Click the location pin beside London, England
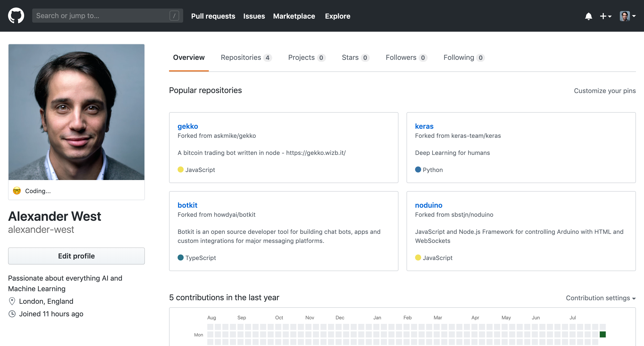The image size is (644, 346). click(12, 301)
